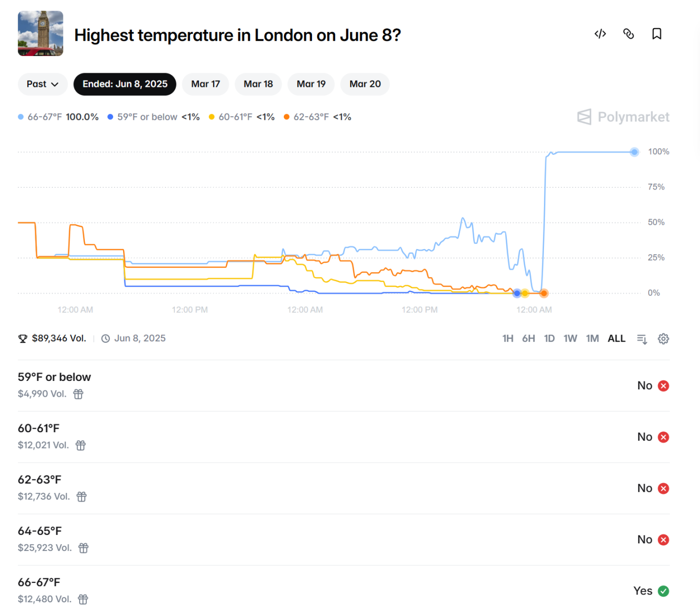
Task: Select the Ended: Jun 8, 2025 pill
Action: coord(125,84)
